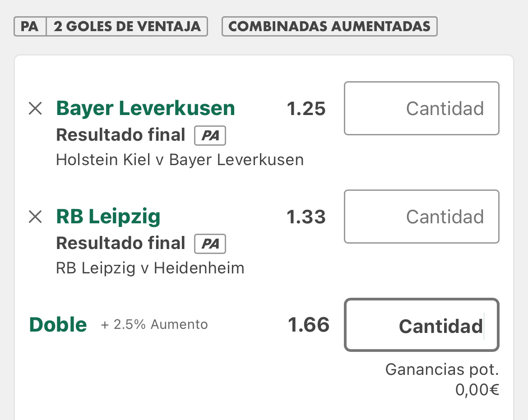Remove the RB Leipzig selection
This screenshot has height=420, width=528.
click(x=35, y=217)
